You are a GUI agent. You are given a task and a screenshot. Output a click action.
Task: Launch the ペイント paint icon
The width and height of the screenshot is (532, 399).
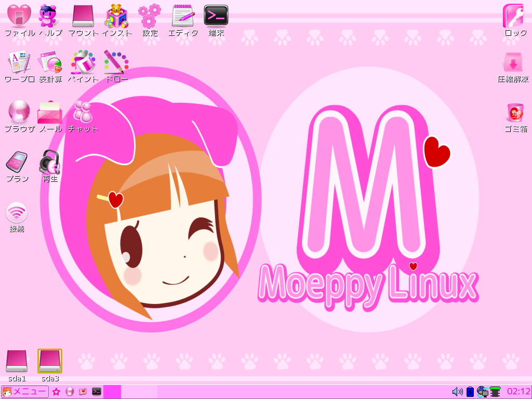tap(83, 62)
